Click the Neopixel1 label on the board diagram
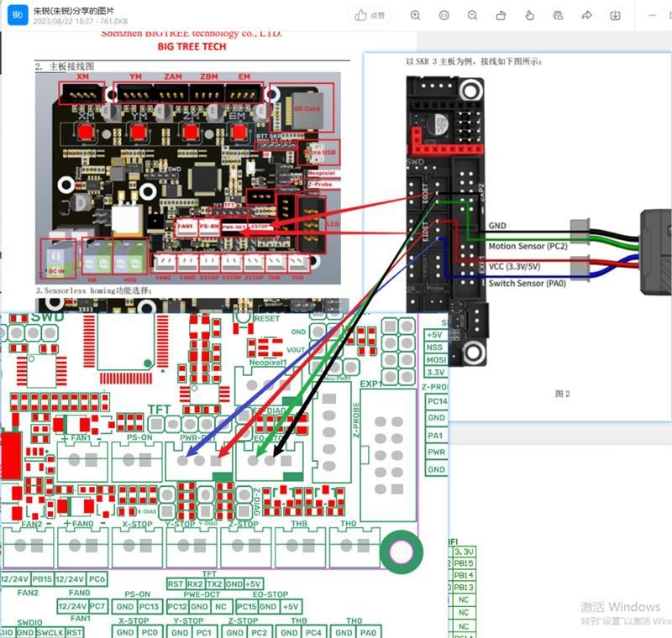The height and width of the screenshot is (638, 672). 268,363
